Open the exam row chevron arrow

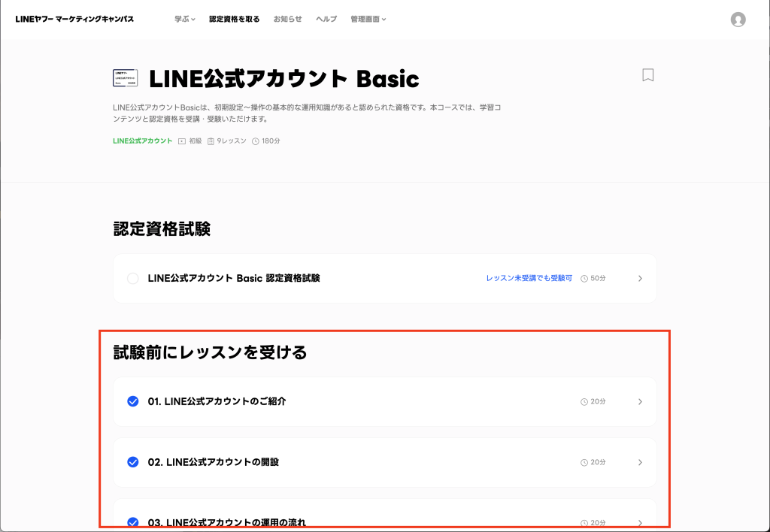coord(640,279)
